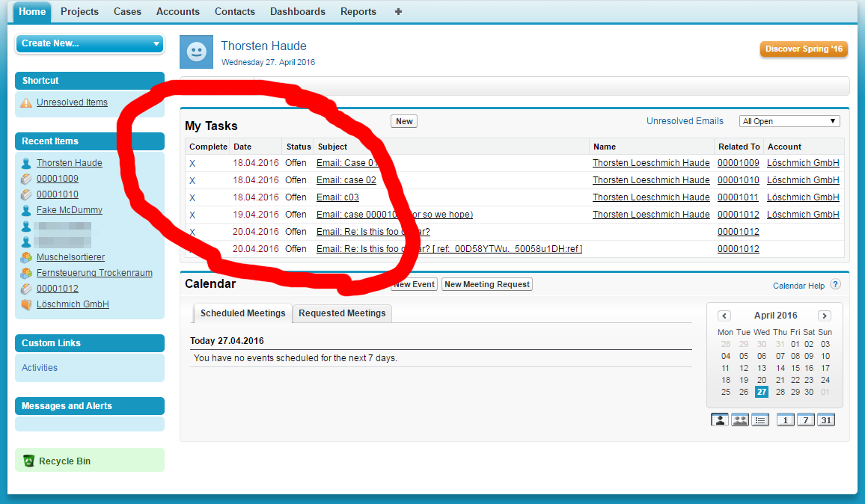Switch to week view icon 7
Screen dimensions: 865x504
[x=806, y=420]
